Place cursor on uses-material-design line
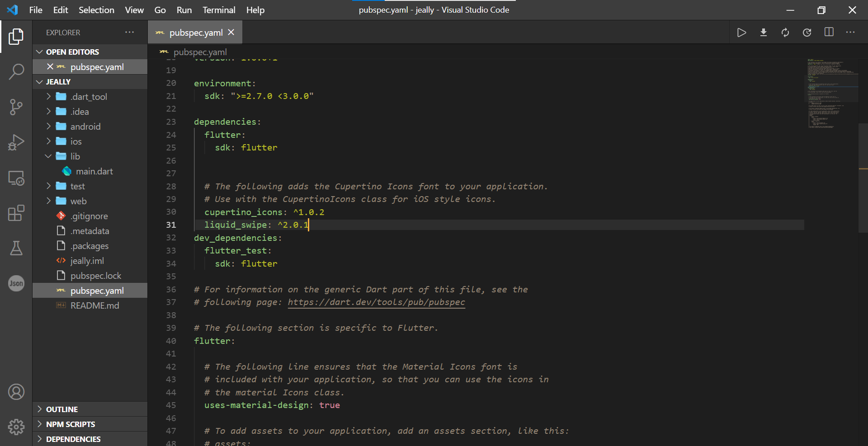868x446 pixels. point(272,405)
